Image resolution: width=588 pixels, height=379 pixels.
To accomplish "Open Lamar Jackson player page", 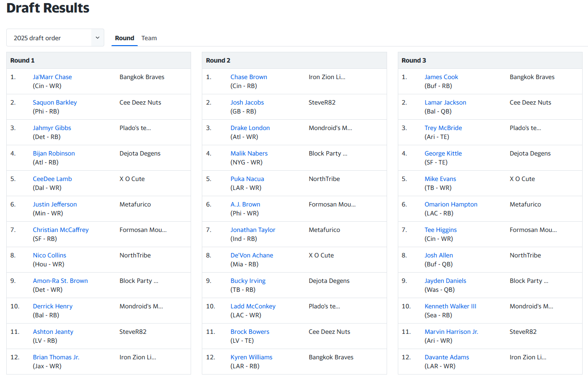I will click(x=445, y=102).
